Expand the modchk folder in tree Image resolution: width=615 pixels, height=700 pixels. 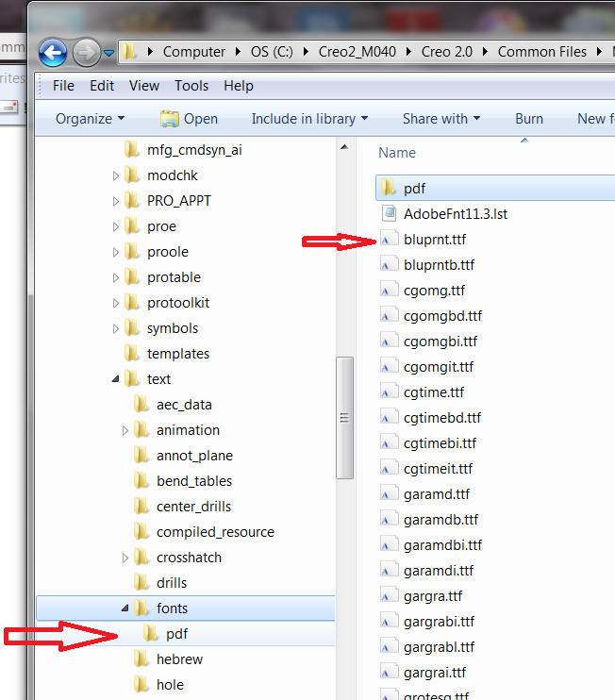[x=116, y=175]
